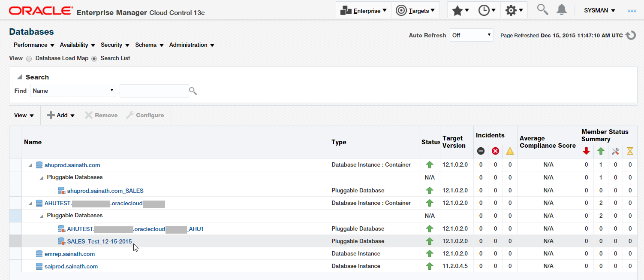Open the table View dropdown menu

(24, 115)
